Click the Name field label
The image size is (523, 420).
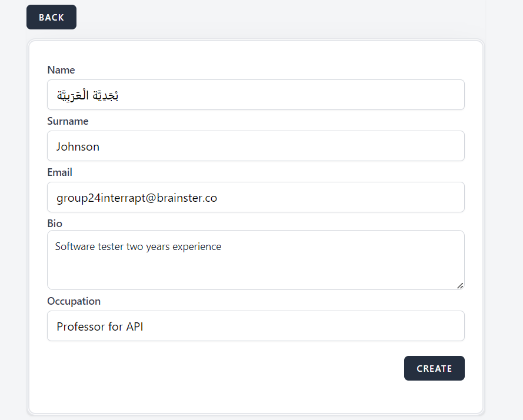[61, 70]
